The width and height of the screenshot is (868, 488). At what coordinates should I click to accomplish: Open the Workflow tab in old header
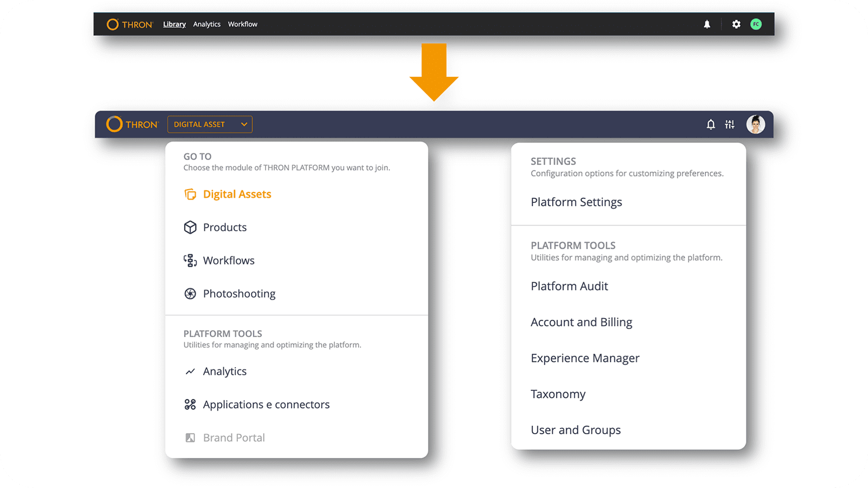click(242, 24)
